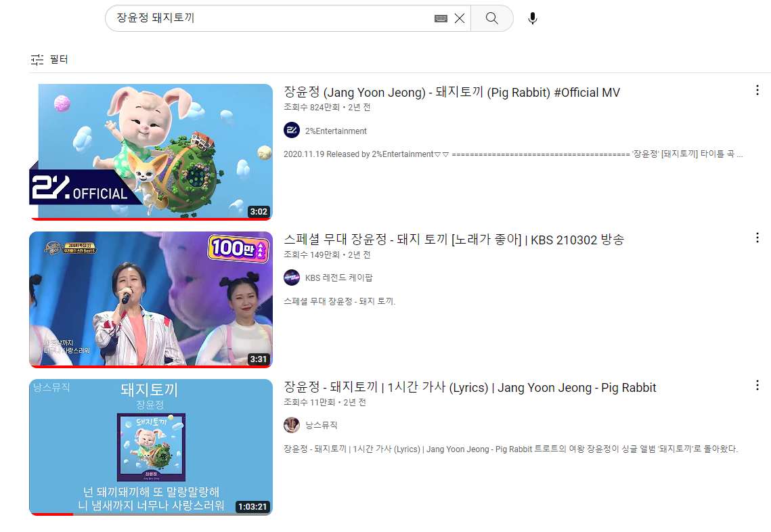Click the filter sliders icon
The image size is (771, 532).
coord(37,60)
